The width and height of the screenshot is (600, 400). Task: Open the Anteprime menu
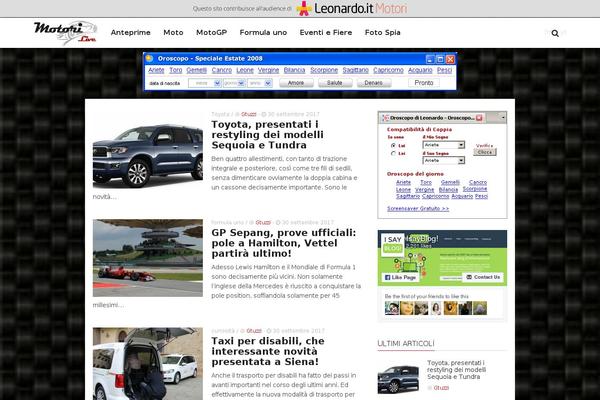coord(130,33)
